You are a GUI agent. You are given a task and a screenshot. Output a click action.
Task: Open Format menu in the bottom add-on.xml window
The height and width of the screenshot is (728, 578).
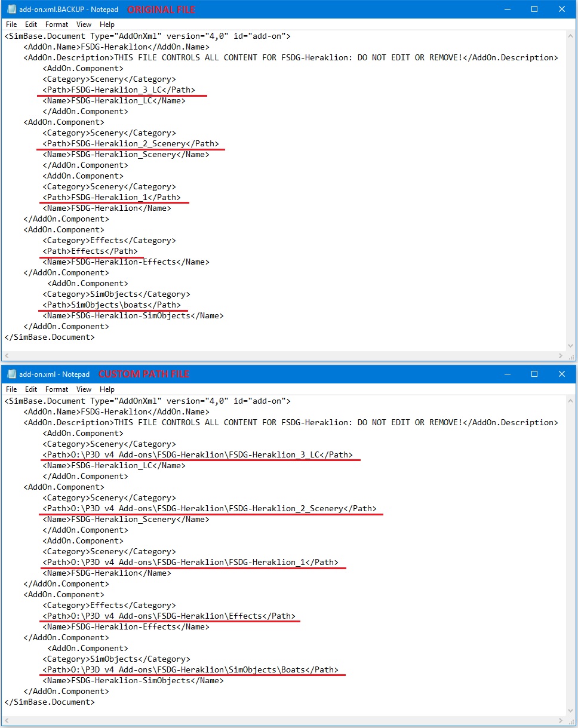point(57,389)
